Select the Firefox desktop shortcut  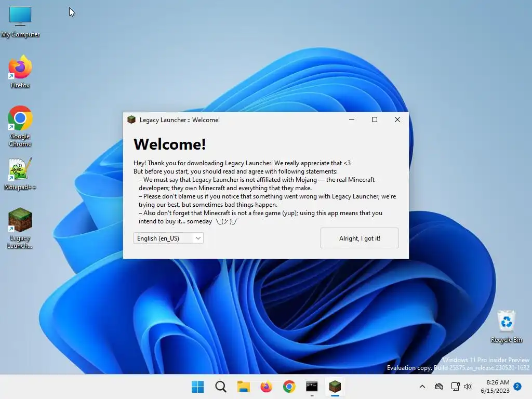coord(20,72)
